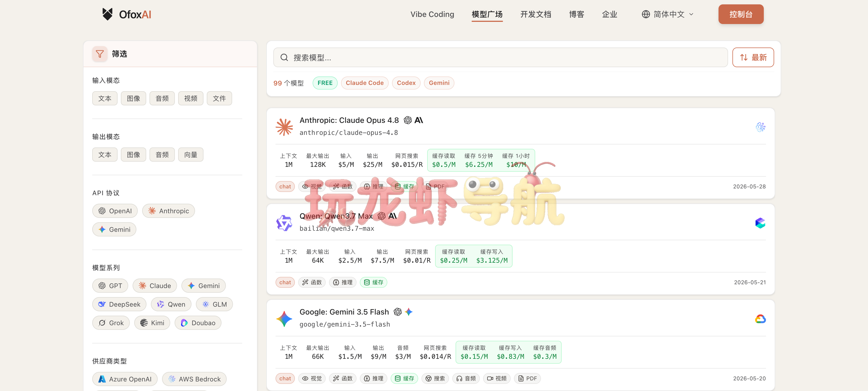
Task: Filter by Azure OpenAI provider
Action: coord(125,379)
